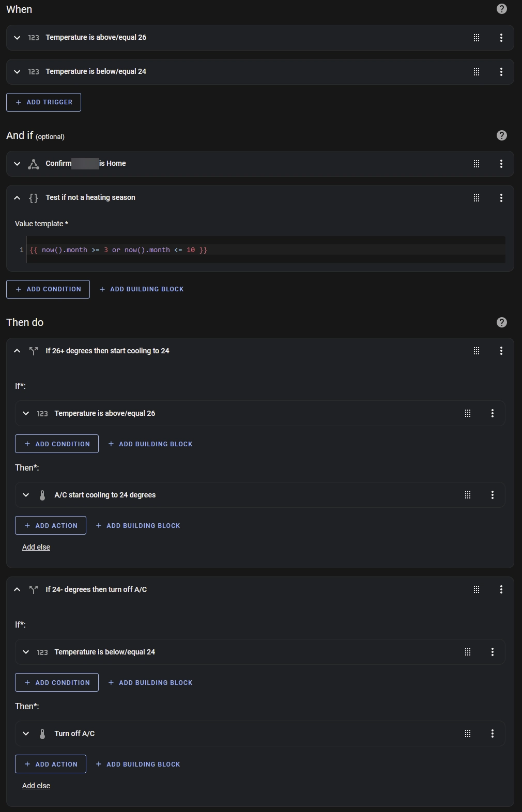This screenshot has height=812, width=522.
Task: Open help for the When section
Action: [x=501, y=9]
